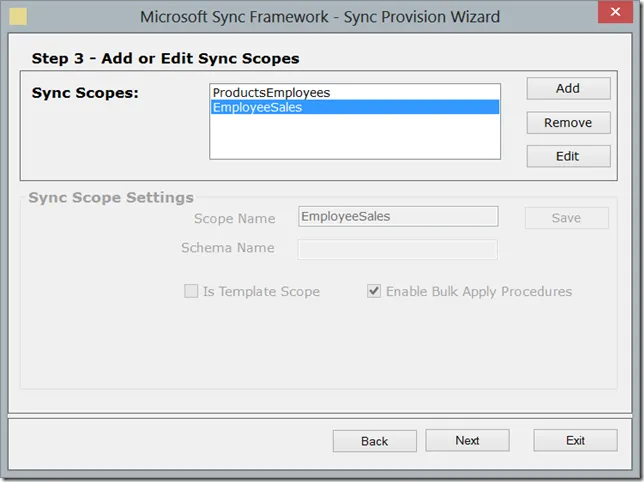The height and width of the screenshot is (482, 644).
Task: Remove the selected sync scope
Action: click(x=568, y=123)
